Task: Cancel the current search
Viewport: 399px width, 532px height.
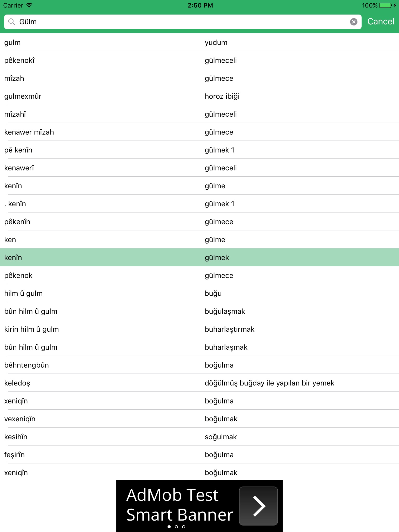Action: pos(381,22)
